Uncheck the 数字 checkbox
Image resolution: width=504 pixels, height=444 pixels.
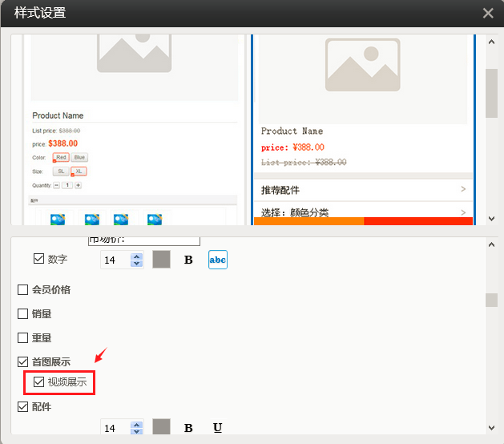pos(39,259)
